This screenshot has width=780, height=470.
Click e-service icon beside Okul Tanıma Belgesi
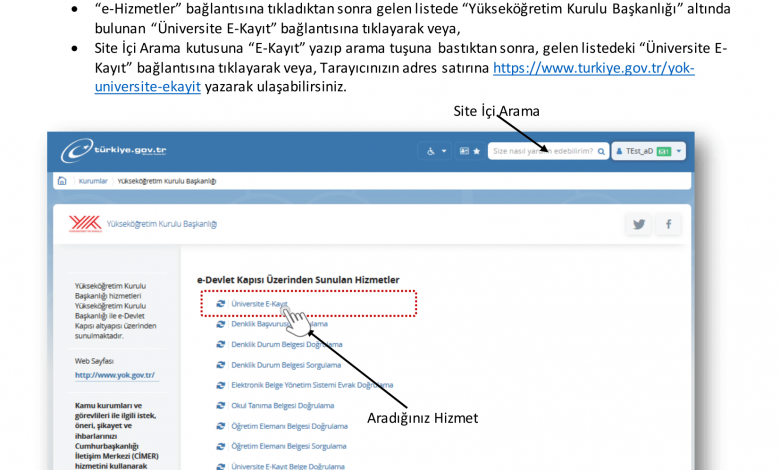[x=220, y=405]
